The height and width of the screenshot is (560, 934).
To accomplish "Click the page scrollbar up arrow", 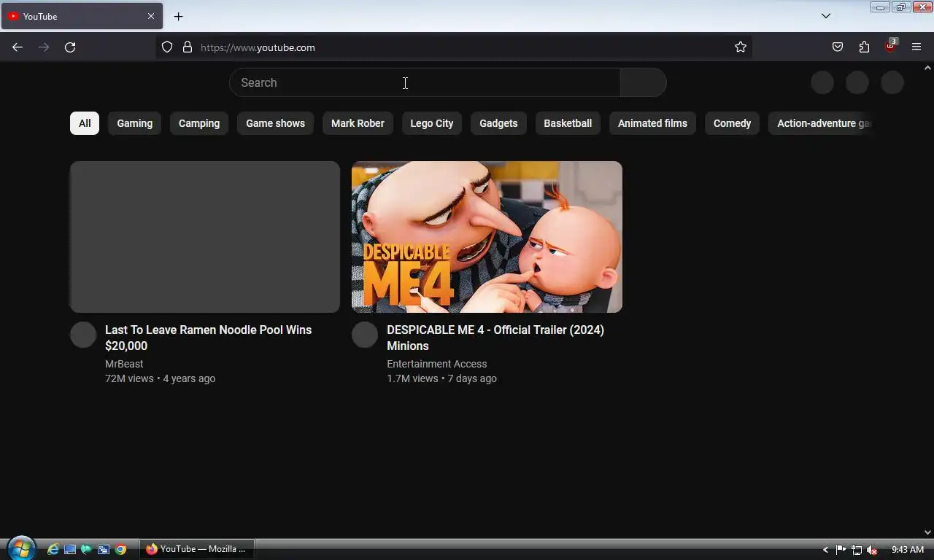I will [927, 68].
